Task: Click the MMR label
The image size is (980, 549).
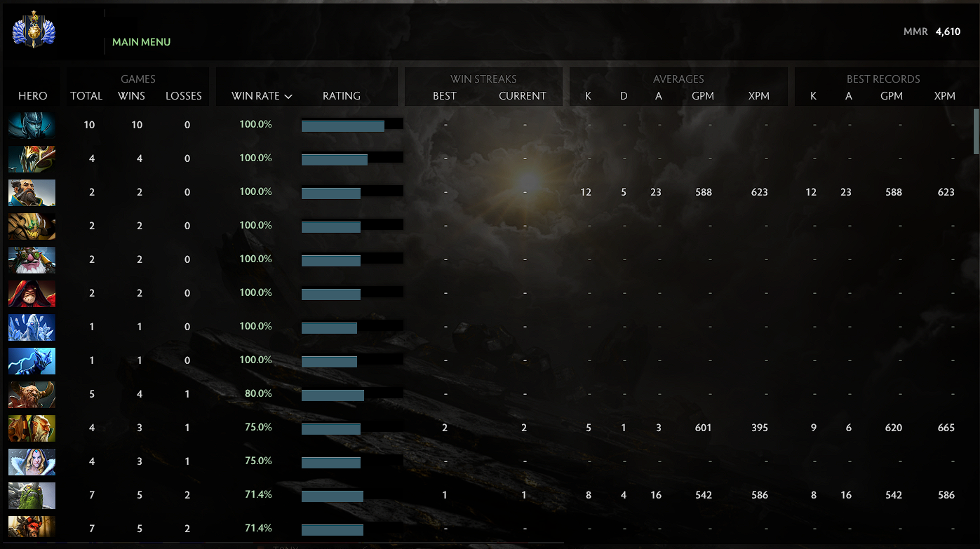Action: [915, 32]
